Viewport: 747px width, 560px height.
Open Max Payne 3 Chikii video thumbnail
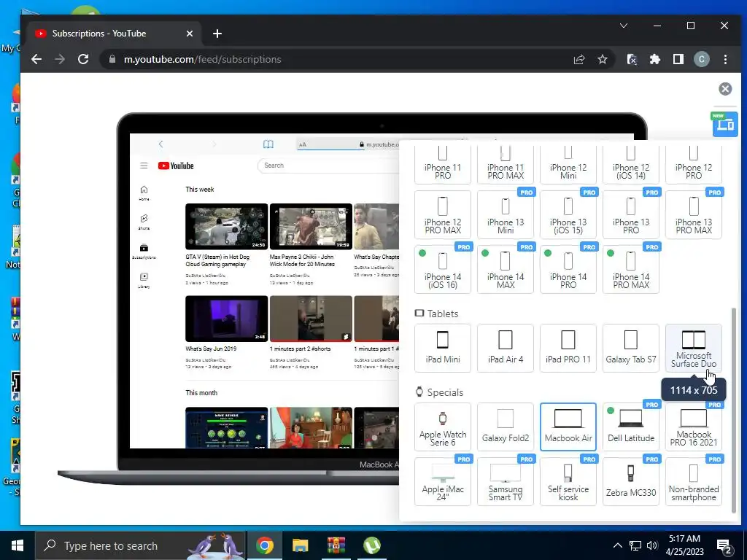coord(311,226)
